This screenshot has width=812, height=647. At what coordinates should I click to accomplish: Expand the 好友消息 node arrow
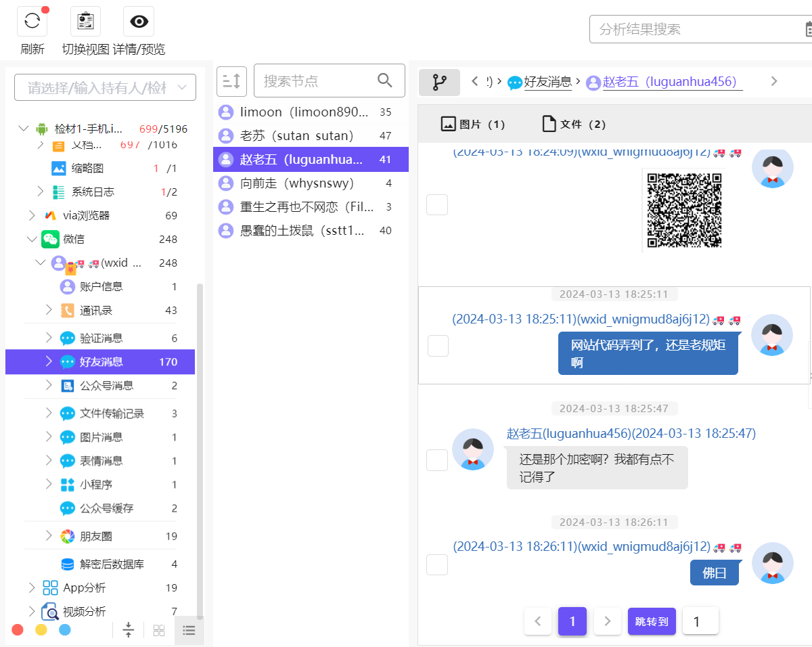pyautogui.click(x=49, y=361)
